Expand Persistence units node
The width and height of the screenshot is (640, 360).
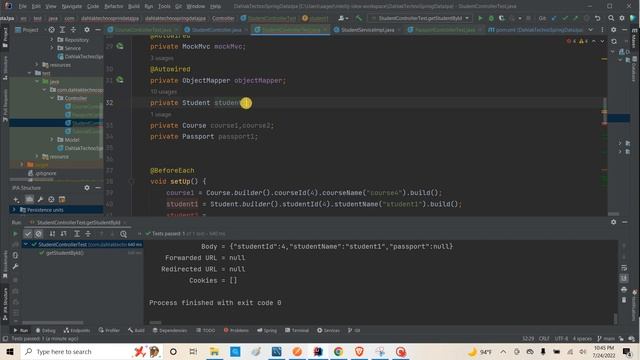pyautogui.click(x=14, y=210)
